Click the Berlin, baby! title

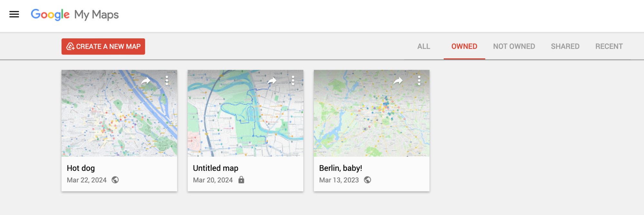click(x=340, y=168)
